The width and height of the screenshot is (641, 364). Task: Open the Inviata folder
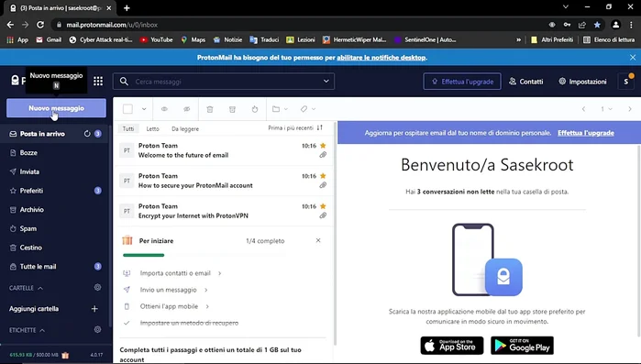(29, 171)
